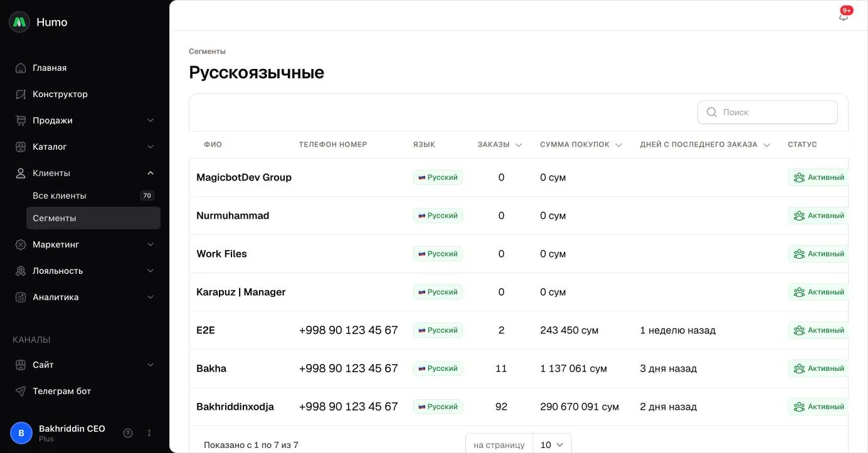Viewport: 868px width, 453px height.
Task: Click the Активный status badge for E2E
Action: click(x=818, y=330)
